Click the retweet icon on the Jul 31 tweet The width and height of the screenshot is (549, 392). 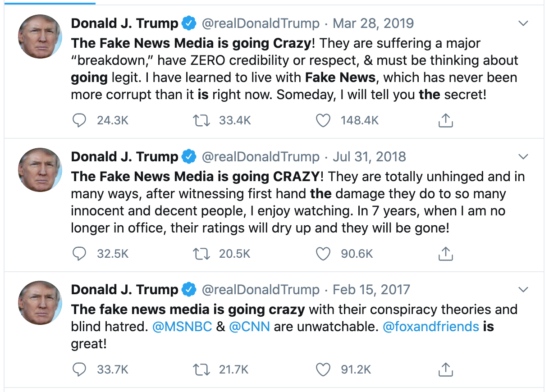(x=202, y=254)
